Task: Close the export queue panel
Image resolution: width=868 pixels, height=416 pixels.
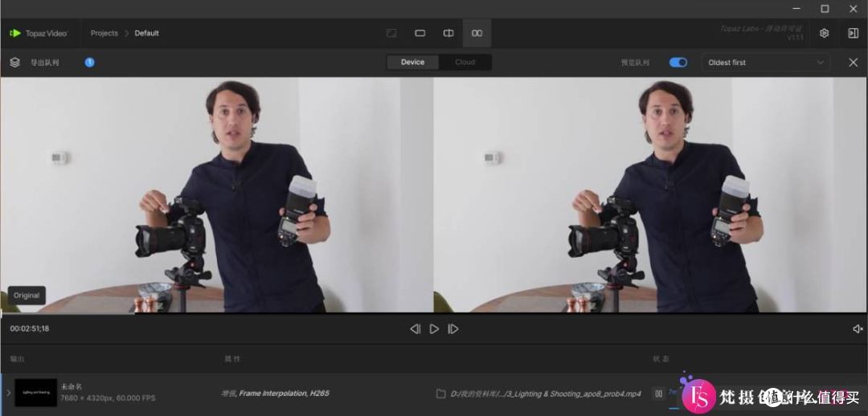Action: click(x=853, y=63)
